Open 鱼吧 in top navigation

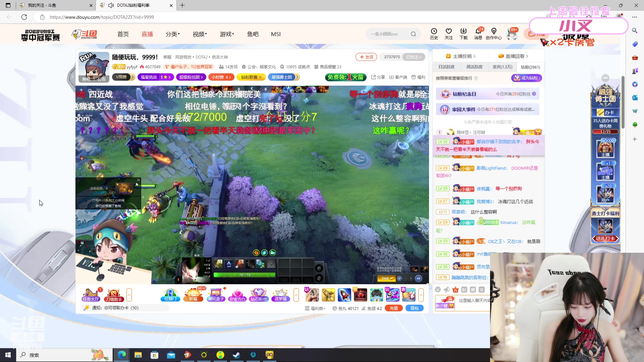pyautogui.click(x=253, y=34)
